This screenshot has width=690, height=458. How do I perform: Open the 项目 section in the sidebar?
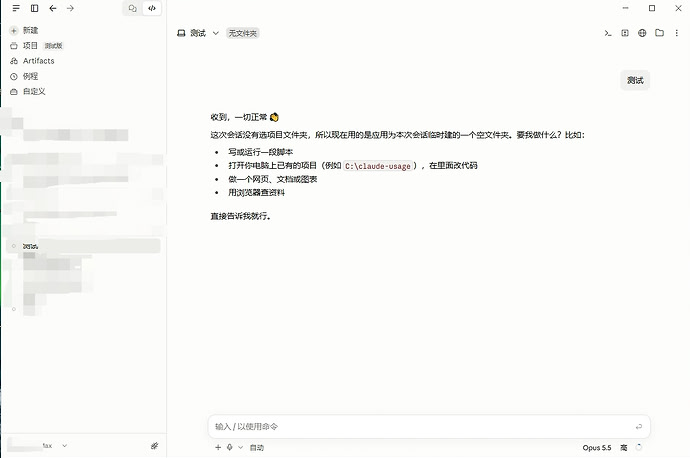pos(30,46)
